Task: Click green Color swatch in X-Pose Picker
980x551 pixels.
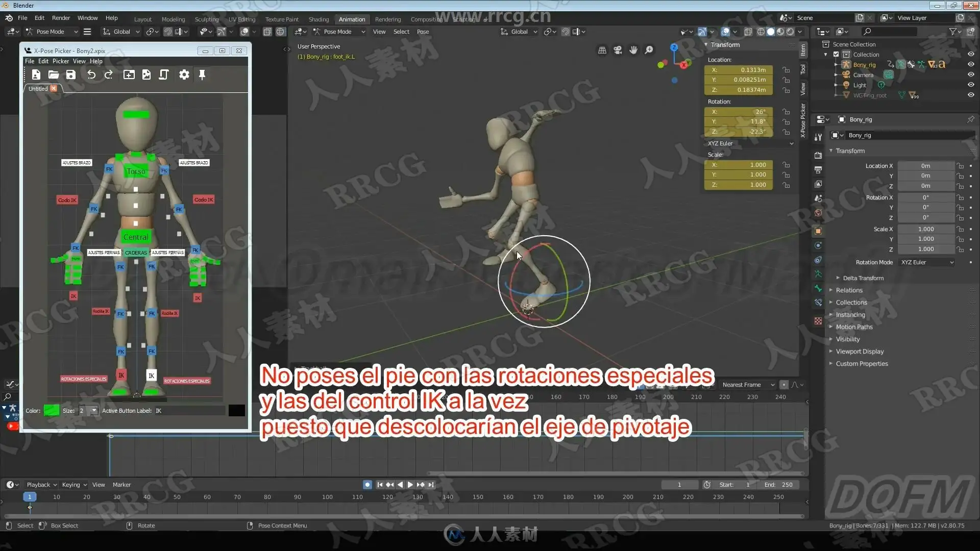Action: pos(52,411)
